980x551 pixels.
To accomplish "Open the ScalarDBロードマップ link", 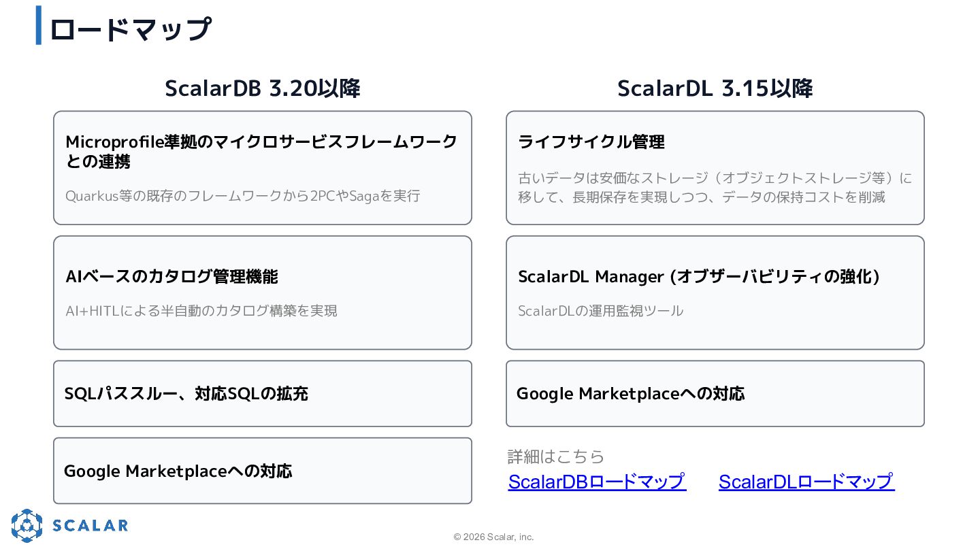I will coord(597,482).
